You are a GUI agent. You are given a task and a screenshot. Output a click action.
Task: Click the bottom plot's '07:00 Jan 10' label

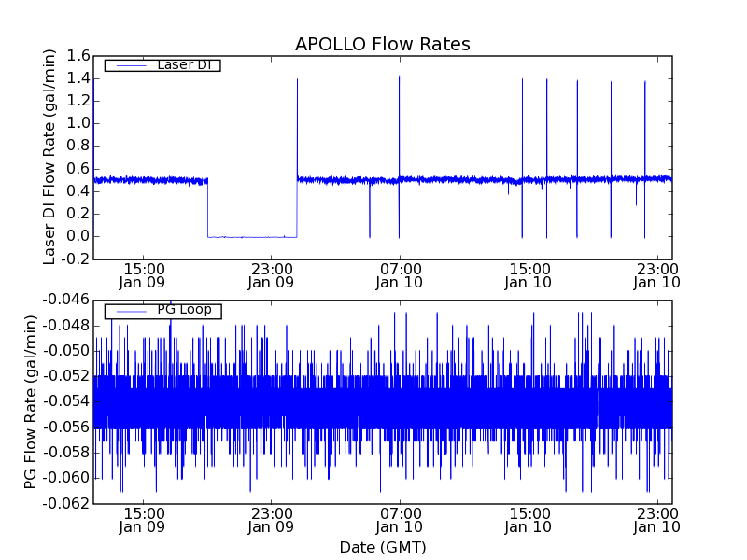400,521
